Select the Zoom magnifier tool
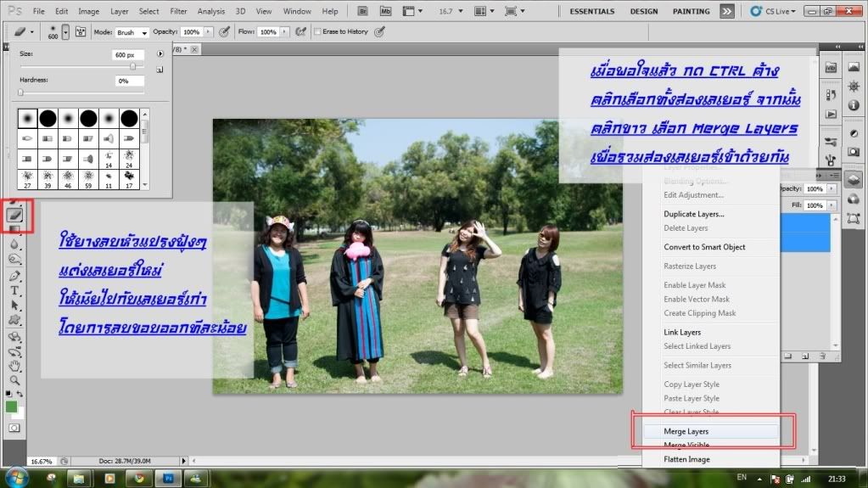 (x=15, y=380)
